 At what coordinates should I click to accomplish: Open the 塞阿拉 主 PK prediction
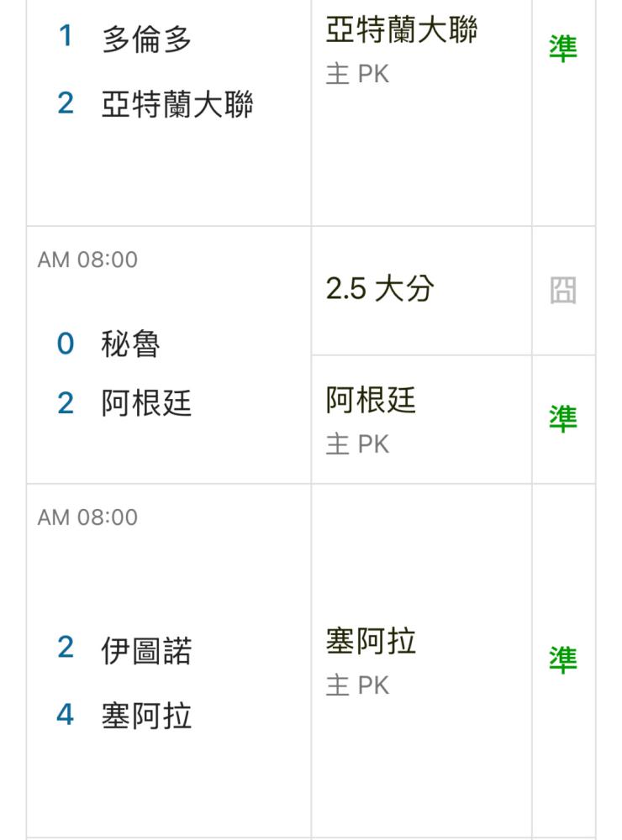(x=421, y=660)
